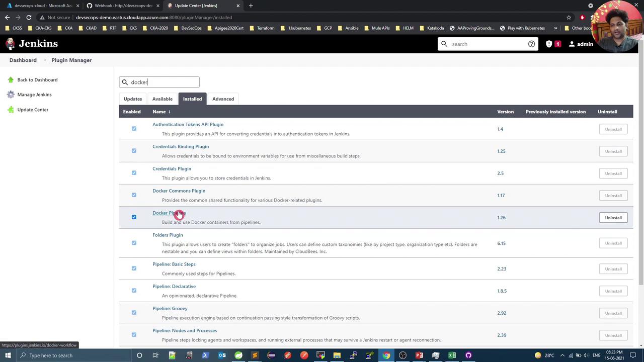The width and height of the screenshot is (644, 362).
Task: Switch to the Available tab
Action: pos(163,99)
